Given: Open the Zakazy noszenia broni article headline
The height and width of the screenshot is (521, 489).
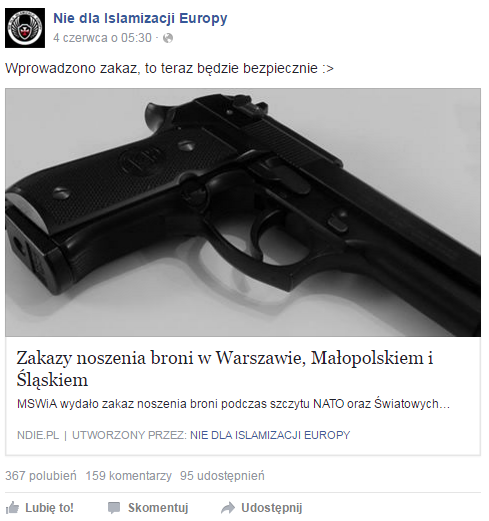Looking at the screenshot, I should click(225, 369).
